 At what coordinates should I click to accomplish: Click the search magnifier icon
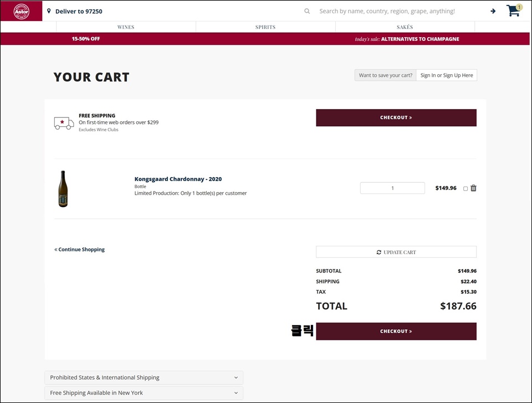[307, 11]
